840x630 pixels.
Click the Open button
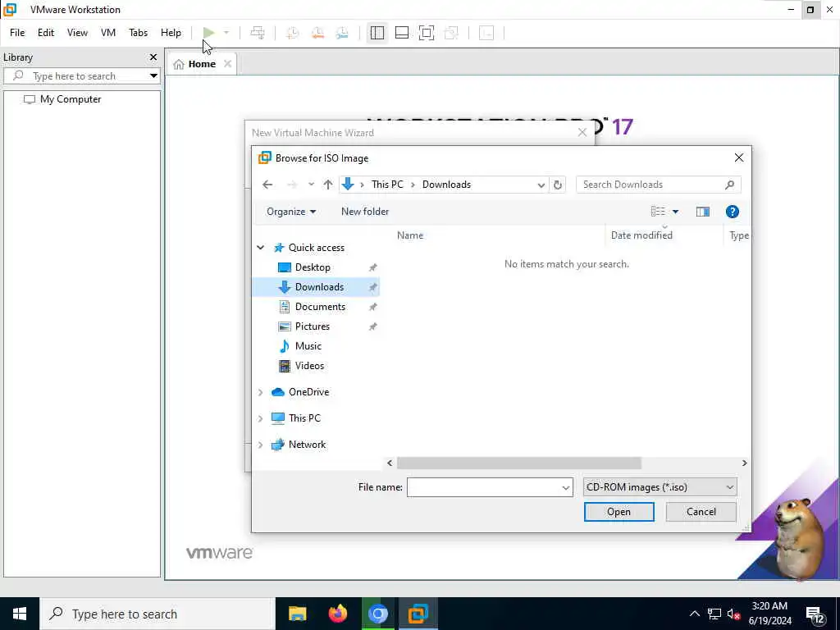[x=619, y=512]
